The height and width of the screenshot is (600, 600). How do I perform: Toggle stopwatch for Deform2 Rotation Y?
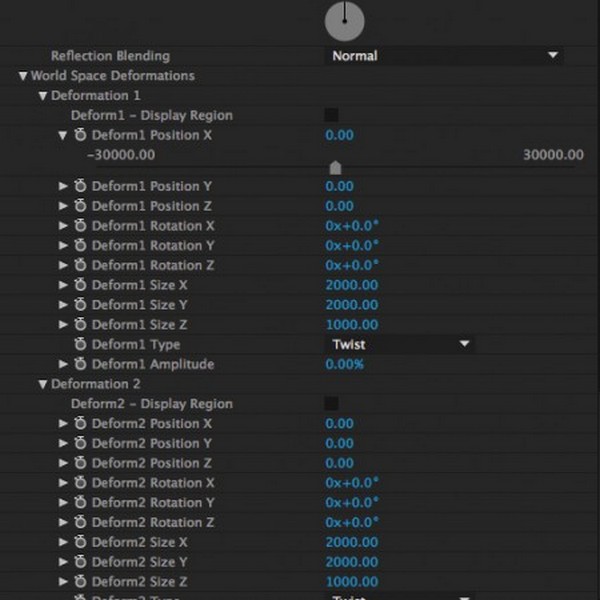[80, 502]
